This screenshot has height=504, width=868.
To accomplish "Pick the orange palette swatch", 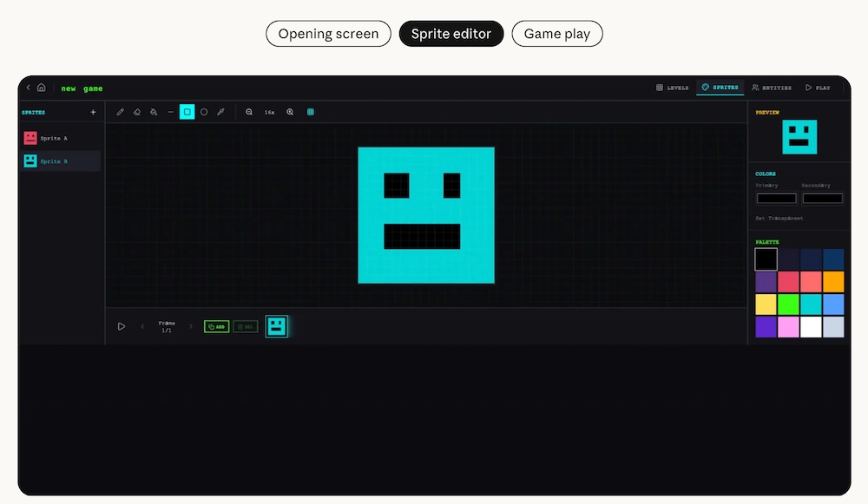I will 832,282.
